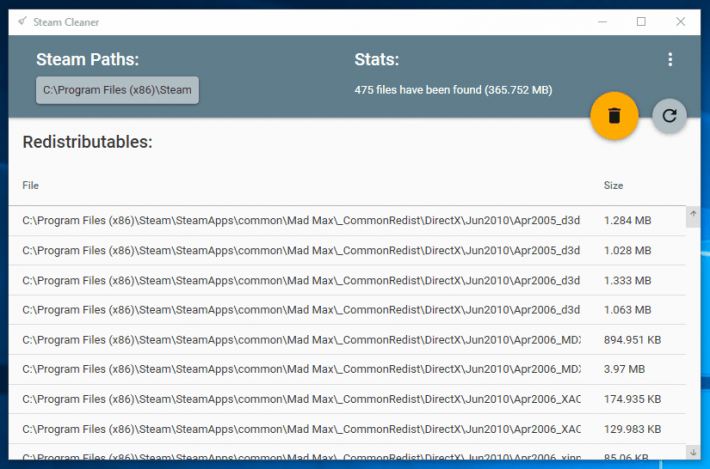Select the file row sized 129.983 KB

click(347, 429)
